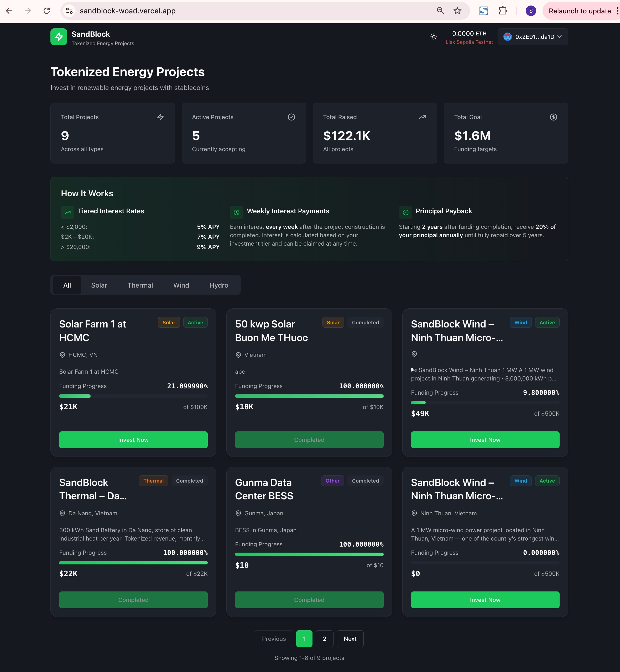
Task: Click 50 kwp Solar Buon Me THuoc title
Action: click(x=272, y=331)
